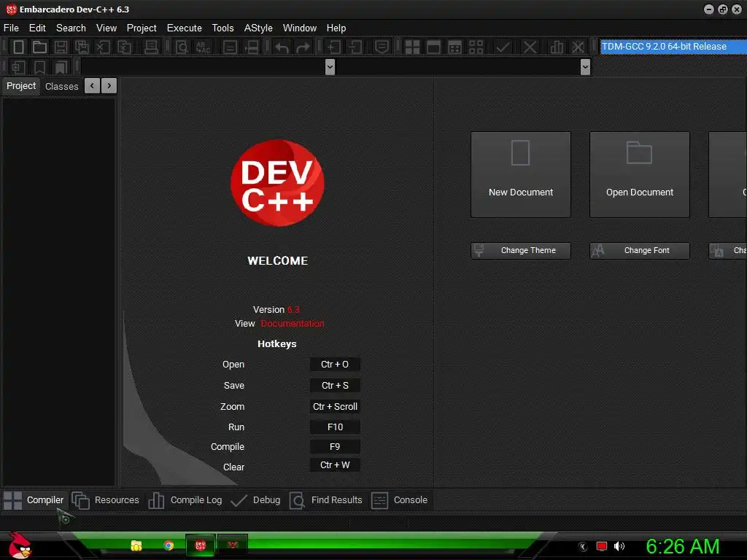This screenshot has width=747, height=560.
Task: Click the Profile Analysis bar-chart toolbar icon
Action: (557, 47)
